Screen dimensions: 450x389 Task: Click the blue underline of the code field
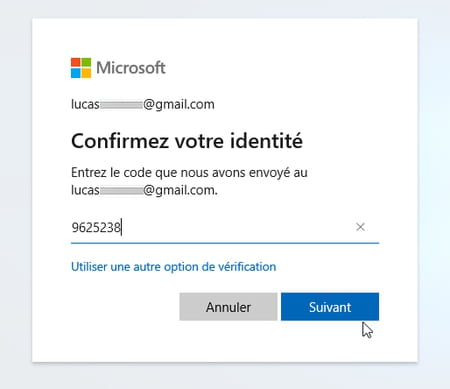click(x=225, y=243)
